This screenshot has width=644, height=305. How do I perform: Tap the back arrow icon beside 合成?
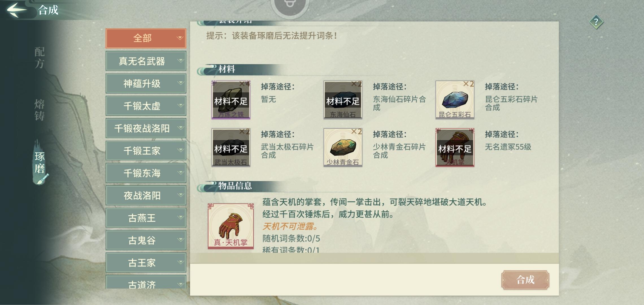tap(16, 10)
